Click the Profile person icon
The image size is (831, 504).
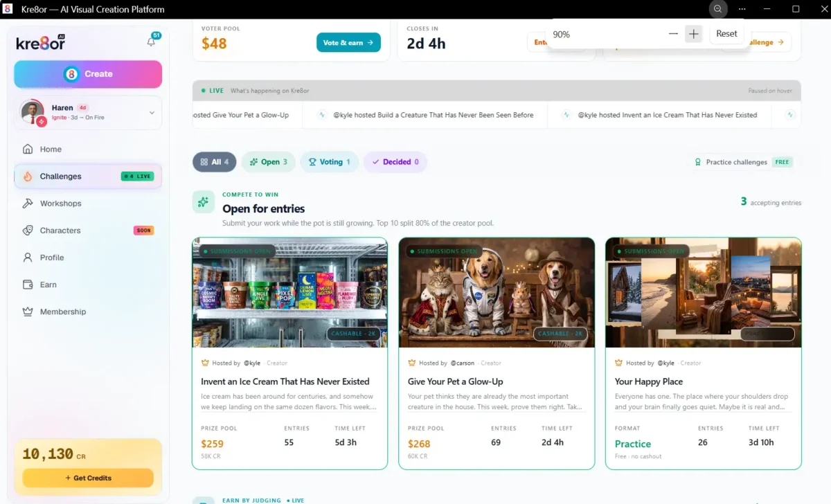pos(28,258)
